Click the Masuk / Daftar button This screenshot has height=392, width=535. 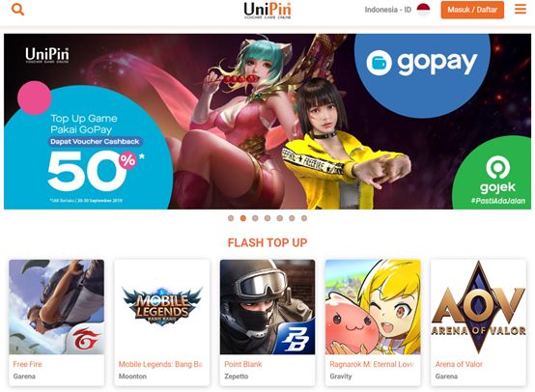pos(472,10)
